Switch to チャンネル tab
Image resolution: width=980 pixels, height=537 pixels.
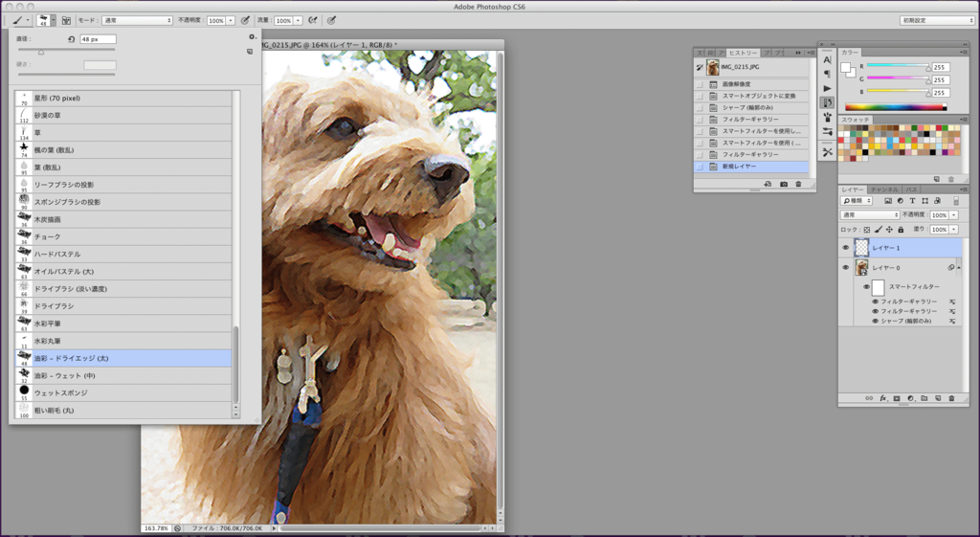click(x=883, y=189)
